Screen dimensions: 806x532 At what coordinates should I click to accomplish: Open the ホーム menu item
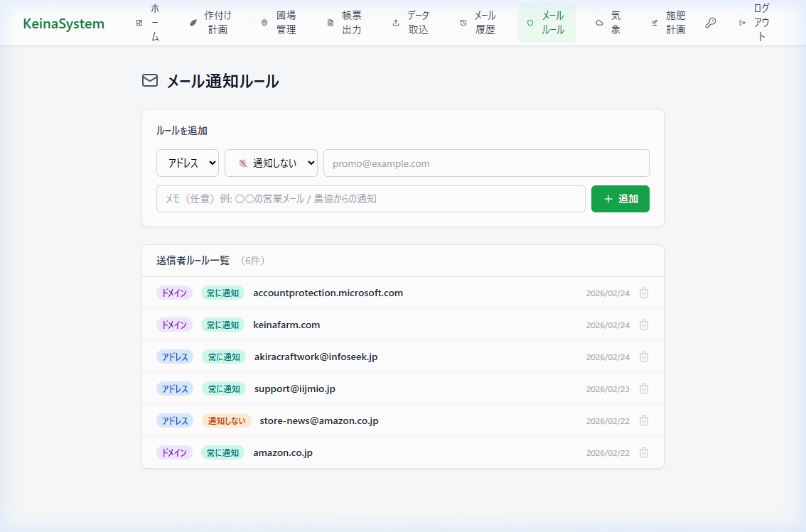coord(149,23)
